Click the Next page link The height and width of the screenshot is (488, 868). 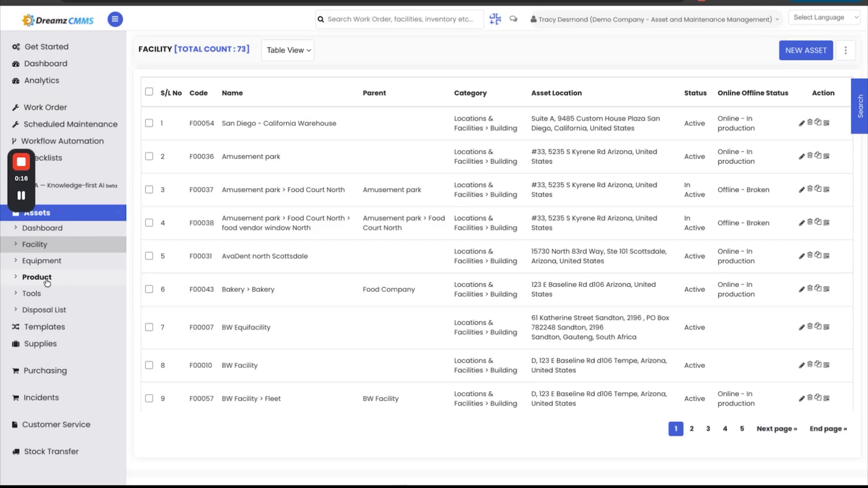777,429
